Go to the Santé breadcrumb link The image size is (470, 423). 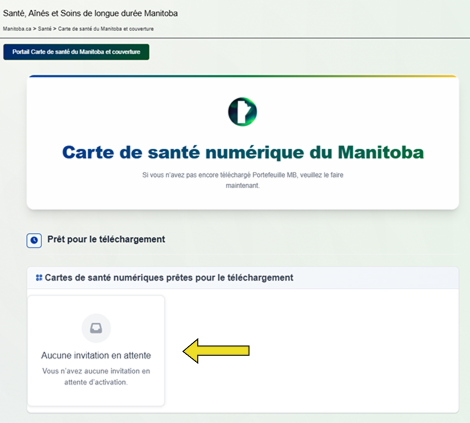tap(45, 29)
